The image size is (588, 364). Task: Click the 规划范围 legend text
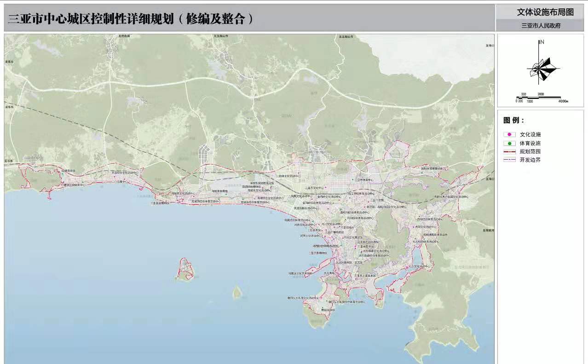point(530,151)
